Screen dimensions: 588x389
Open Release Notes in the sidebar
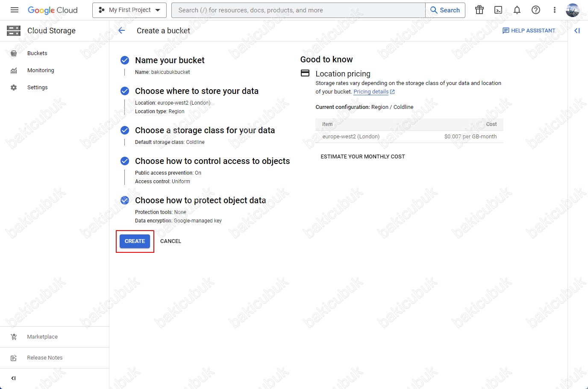tap(45, 358)
